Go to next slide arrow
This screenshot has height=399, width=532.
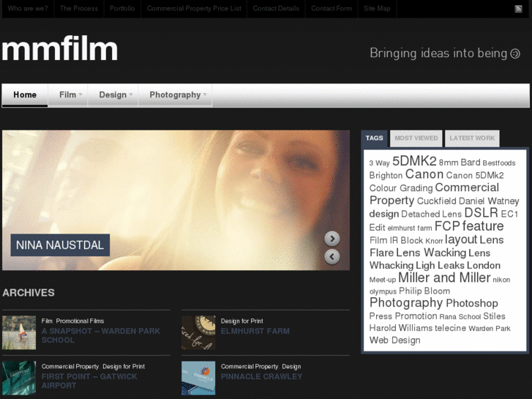[x=331, y=239]
